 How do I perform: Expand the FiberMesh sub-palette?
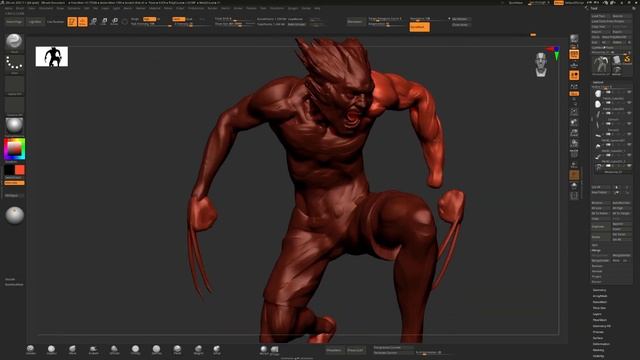point(600,320)
